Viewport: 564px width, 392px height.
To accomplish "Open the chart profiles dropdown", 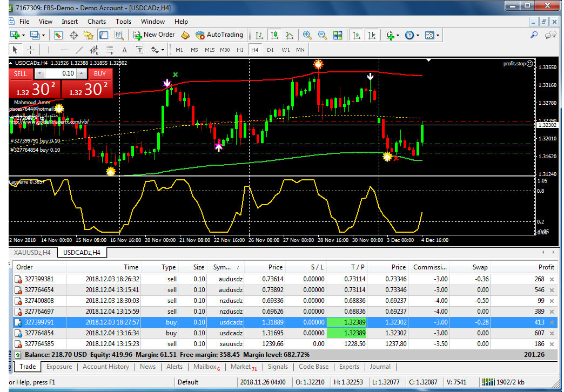I will (x=43, y=35).
